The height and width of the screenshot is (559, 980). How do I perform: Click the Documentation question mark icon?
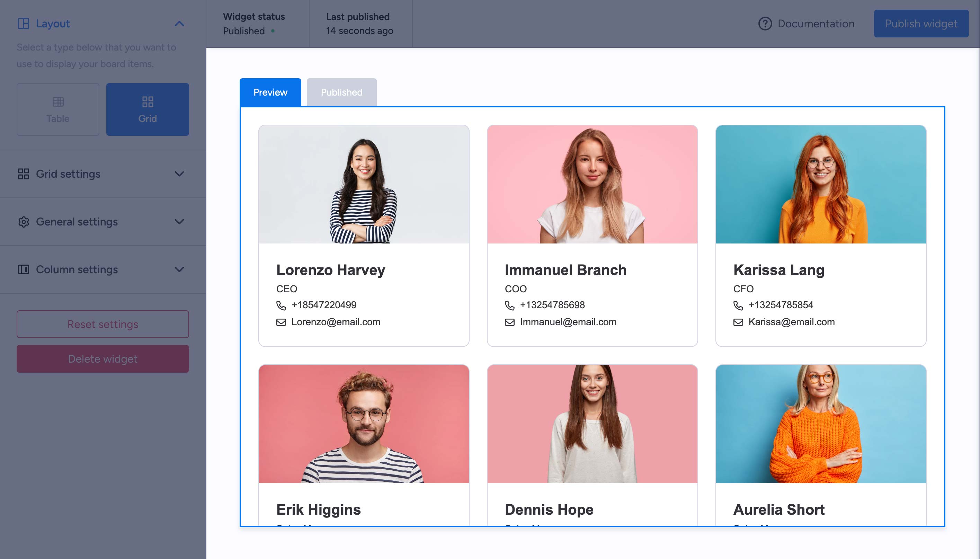click(x=765, y=24)
